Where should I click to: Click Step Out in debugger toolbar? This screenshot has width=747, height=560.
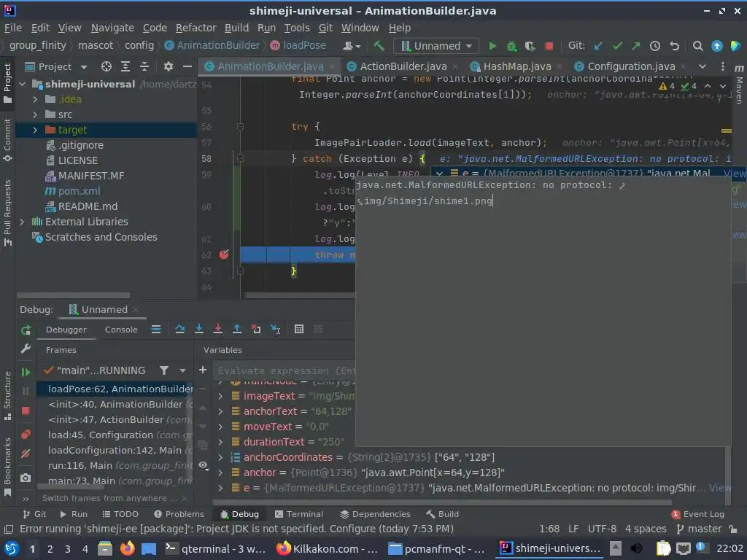(237, 329)
